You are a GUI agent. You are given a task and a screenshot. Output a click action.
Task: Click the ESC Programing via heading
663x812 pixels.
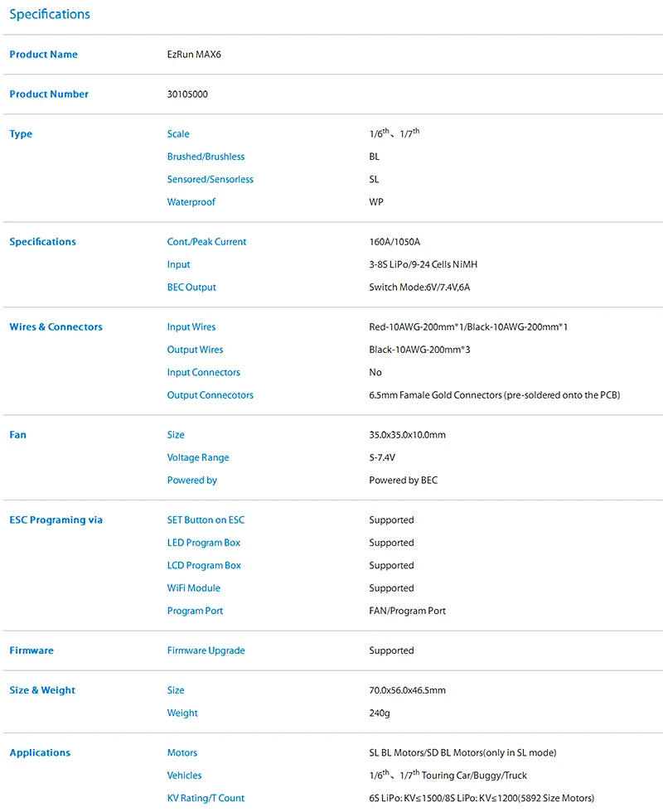click(56, 520)
